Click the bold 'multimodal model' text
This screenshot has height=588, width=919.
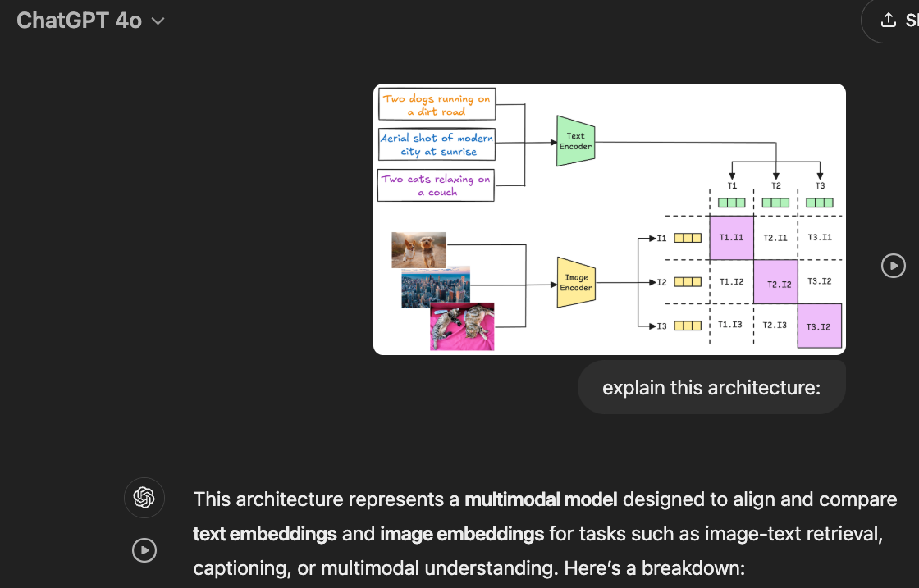click(x=541, y=499)
